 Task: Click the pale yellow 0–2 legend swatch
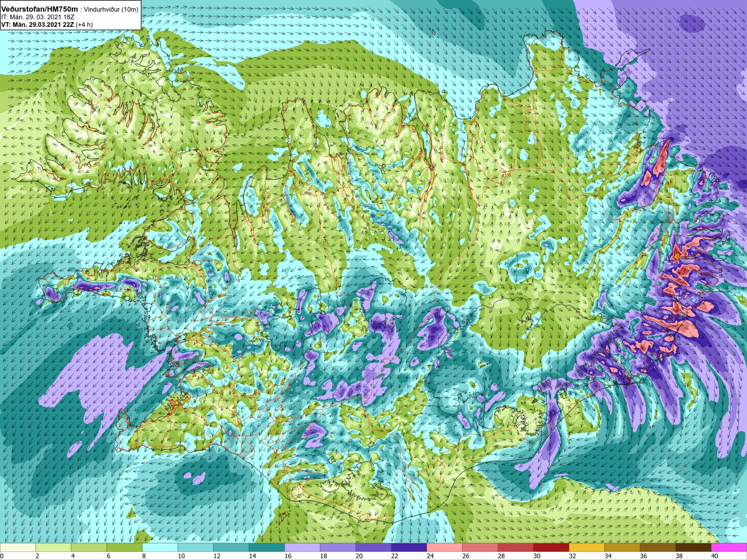tap(18, 548)
